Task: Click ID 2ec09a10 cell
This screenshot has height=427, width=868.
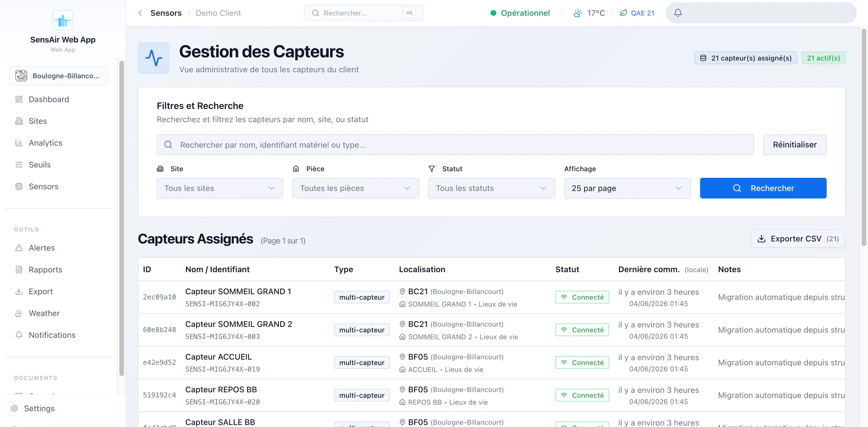Action: 159,297
